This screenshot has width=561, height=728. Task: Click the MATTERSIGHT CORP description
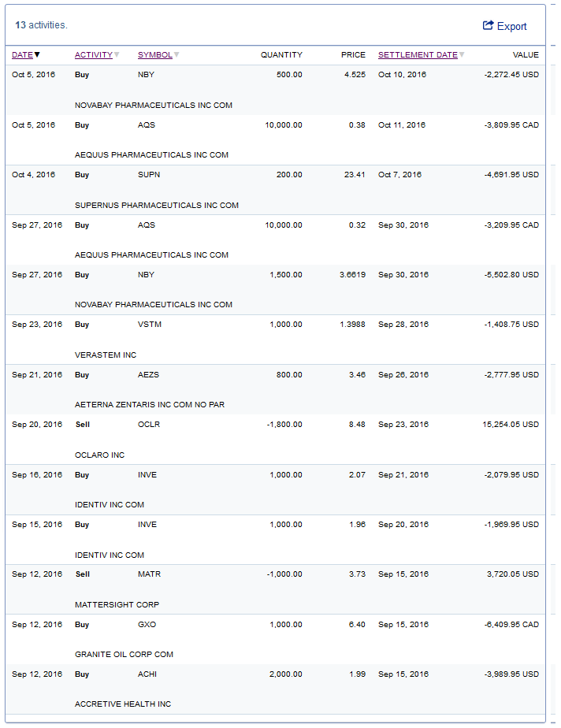coord(117,605)
